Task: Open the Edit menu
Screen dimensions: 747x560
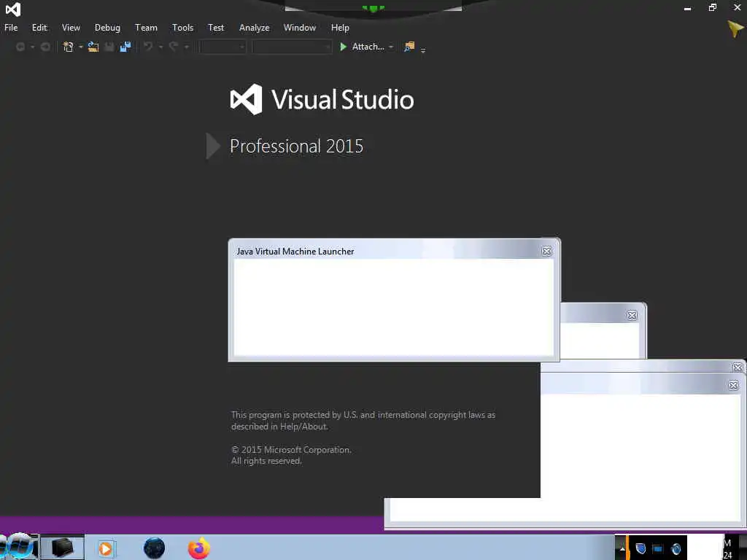Action: [39, 28]
